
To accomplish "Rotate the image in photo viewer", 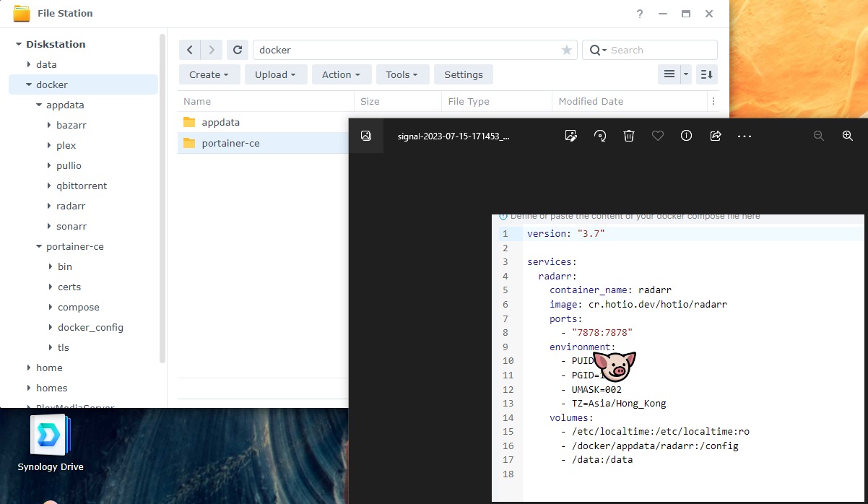I will [600, 136].
